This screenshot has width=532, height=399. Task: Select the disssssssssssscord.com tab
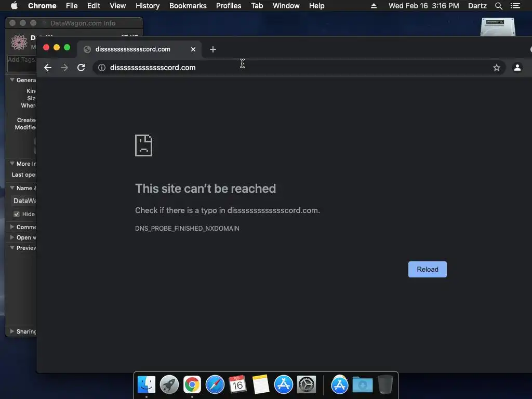click(x=139, y=49)
